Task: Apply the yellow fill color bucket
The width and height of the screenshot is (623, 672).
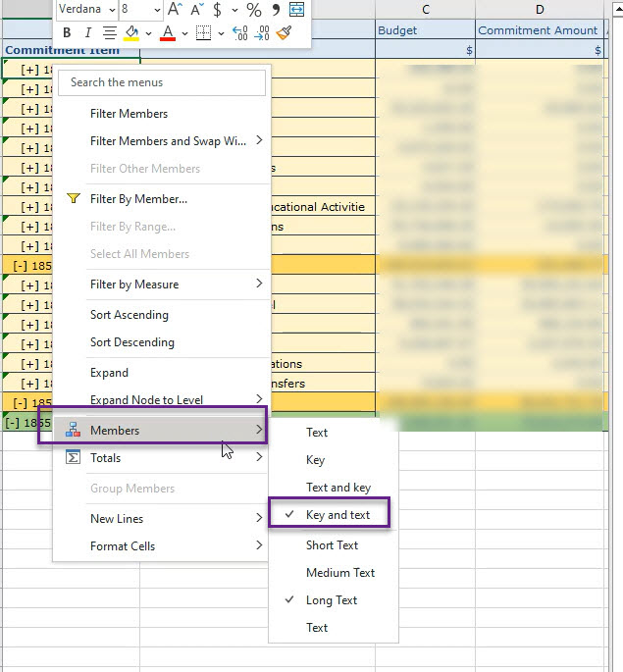Action: coord(131,32)
